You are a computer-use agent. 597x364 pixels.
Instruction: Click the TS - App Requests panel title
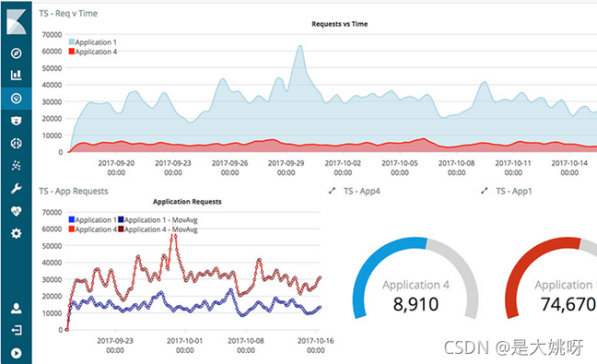pyautogui.click(x=74, y=191)
